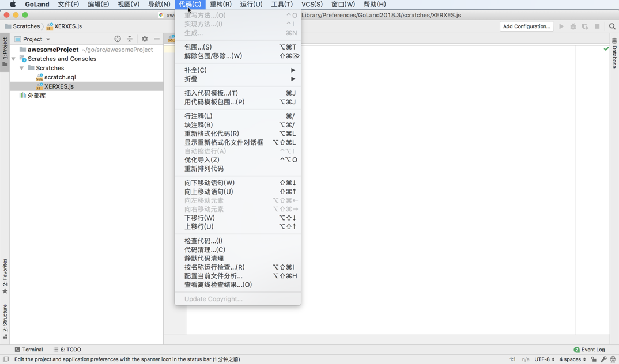
Task: Choose 显示重新格式化文件对话框 menu item
Action: pos(237,142)
